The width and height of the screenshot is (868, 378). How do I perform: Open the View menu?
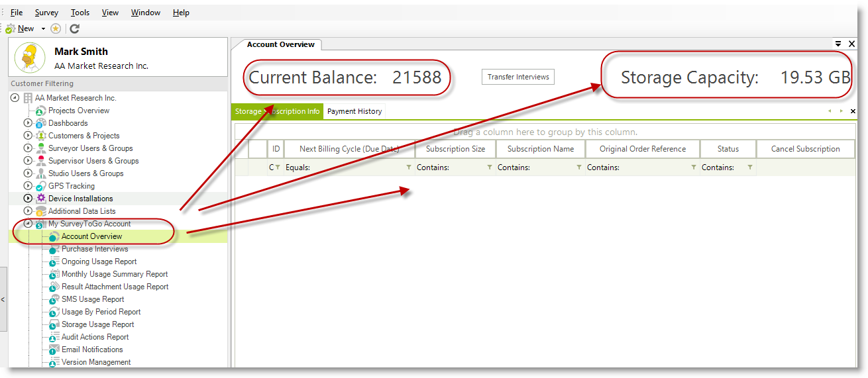pos(111,13)
